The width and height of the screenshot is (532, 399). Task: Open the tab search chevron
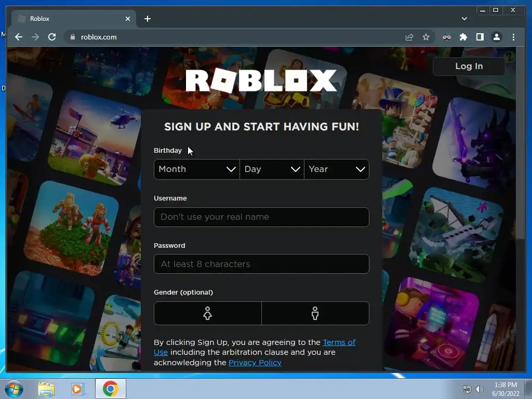pyautogui.click(x=464, y=19)
